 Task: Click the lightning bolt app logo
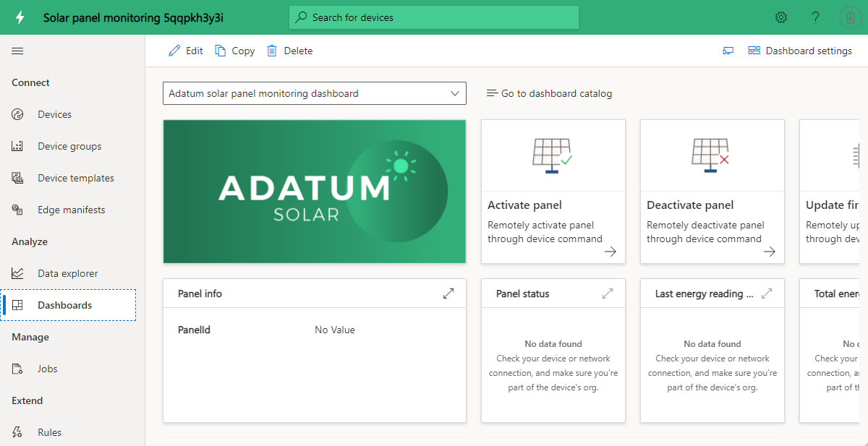20,17
